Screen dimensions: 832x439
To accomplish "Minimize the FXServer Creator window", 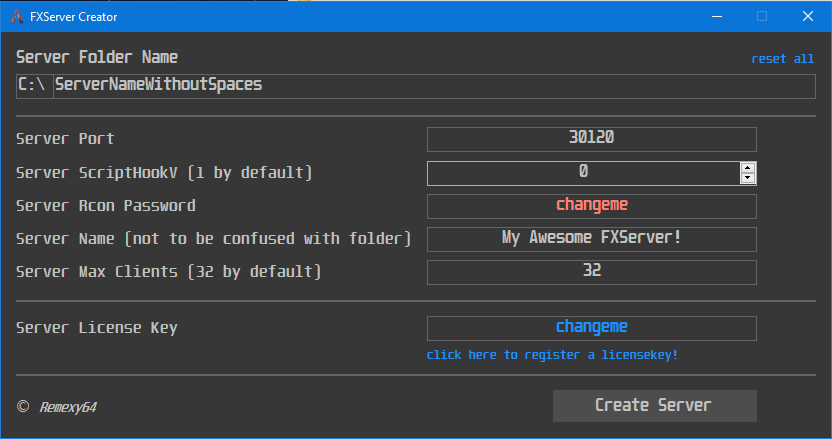I will tap(717, 16).
